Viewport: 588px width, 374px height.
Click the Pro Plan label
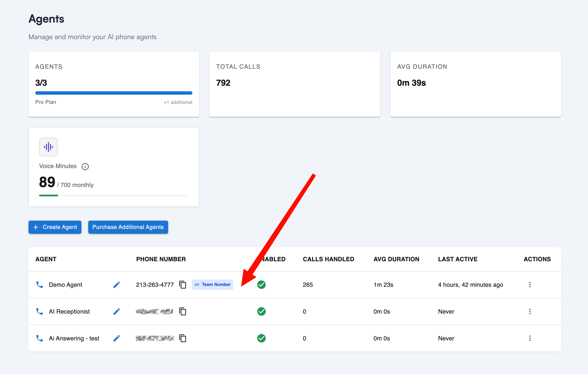(x=46, y=102)
